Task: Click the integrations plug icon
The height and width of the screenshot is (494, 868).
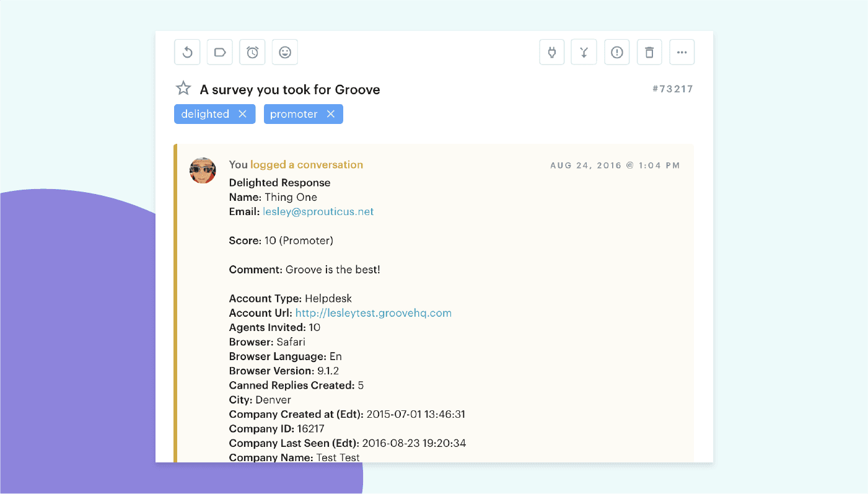Action: tap(551, 52)
